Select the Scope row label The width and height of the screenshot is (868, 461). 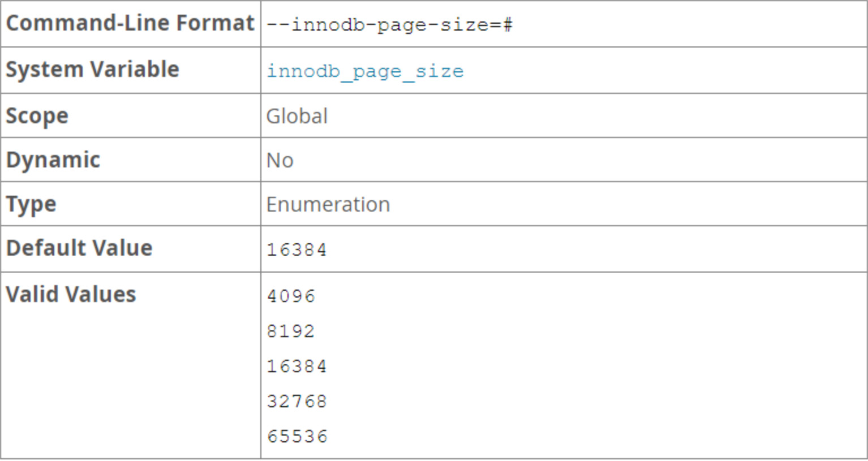point(37,116)
